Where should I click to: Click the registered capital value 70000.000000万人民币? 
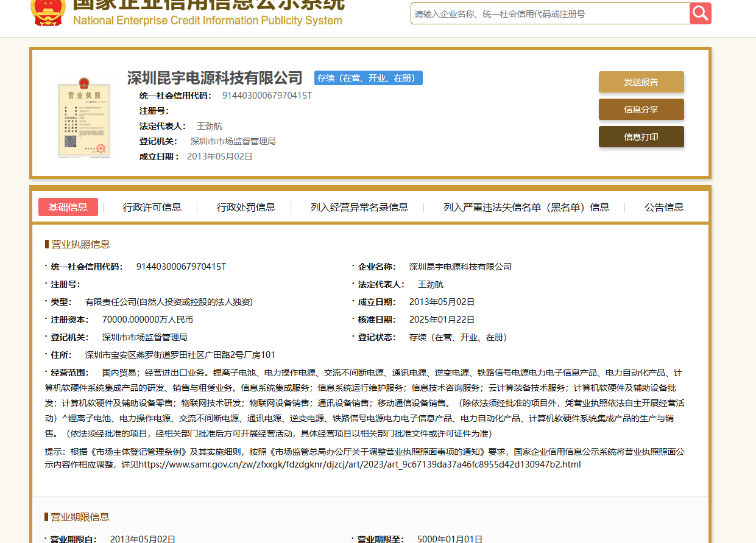tap(147, 320)
